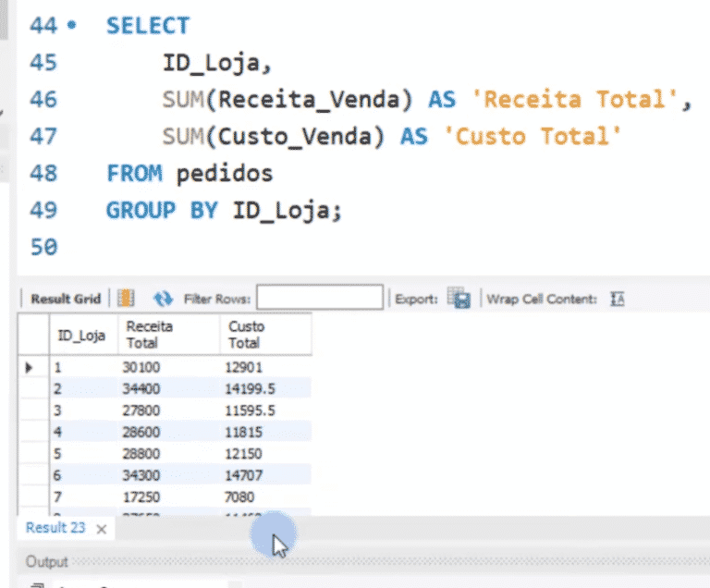The image size is (710, 588).
Task: Toggle Wrap Cell Content icon
Action: [618, 299]
